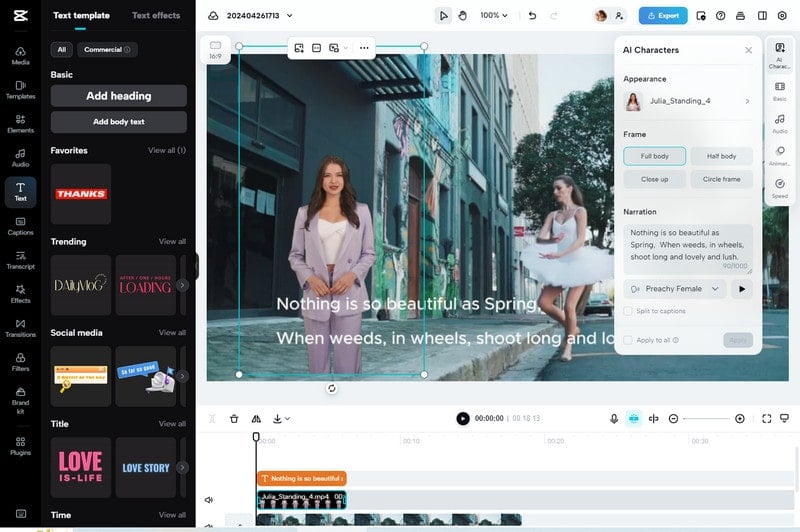Viewport: 800px width, 532px height.
Task: Open the Elements panel
Action: pos(20,124)
